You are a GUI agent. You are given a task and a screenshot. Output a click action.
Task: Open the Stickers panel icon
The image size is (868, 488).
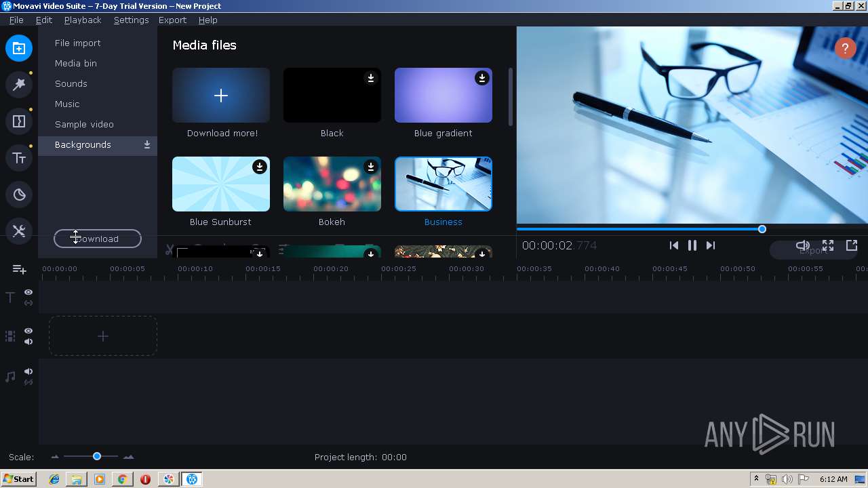(x=19, y=195)
